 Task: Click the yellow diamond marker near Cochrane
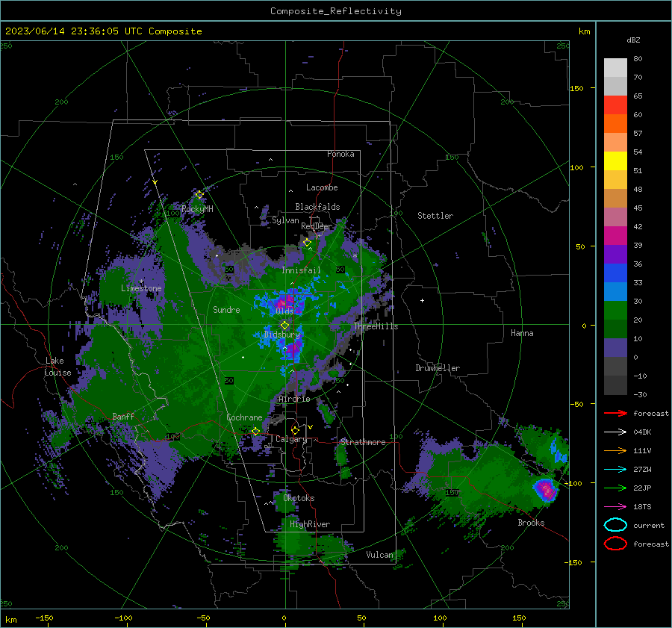[255, 432]
